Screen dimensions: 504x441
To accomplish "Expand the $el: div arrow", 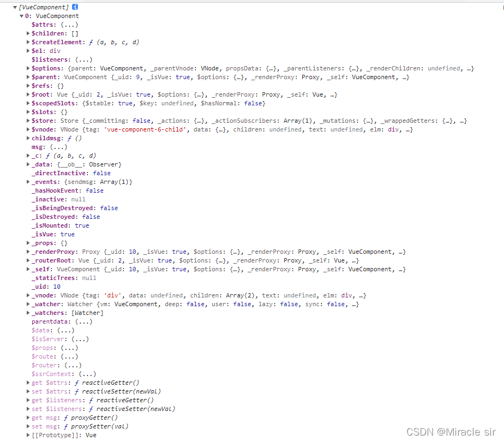I will coord(28,51).
